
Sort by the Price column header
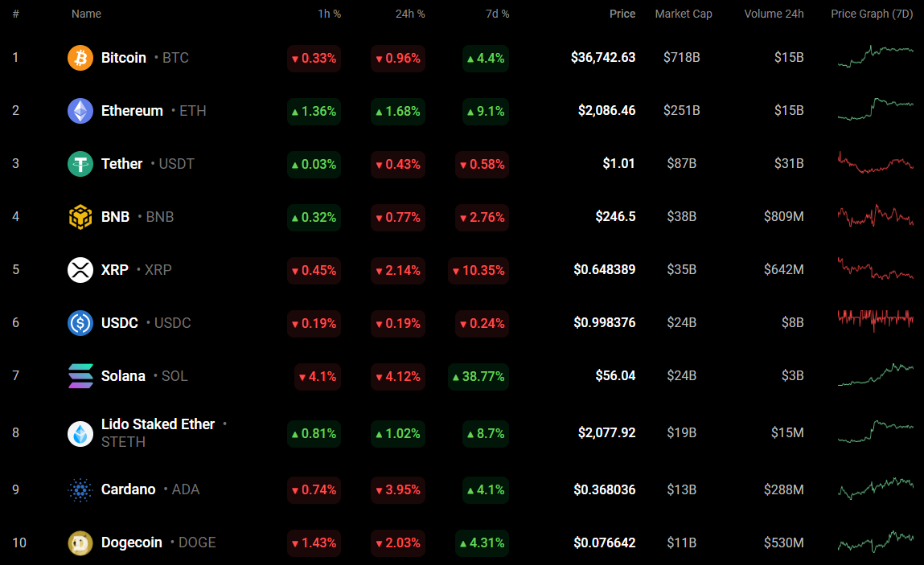point(622,14)
